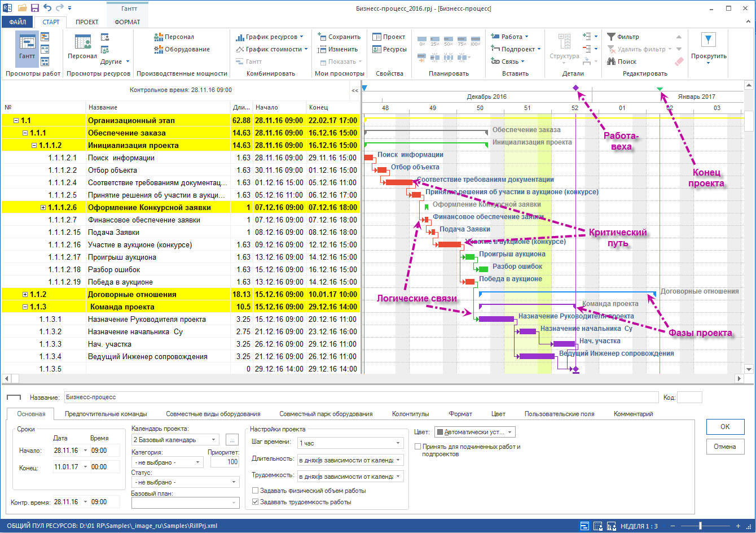This screenshot has height=533, width=756.
Task: Edit saved view with Изменить
Action: click(337, 49)
